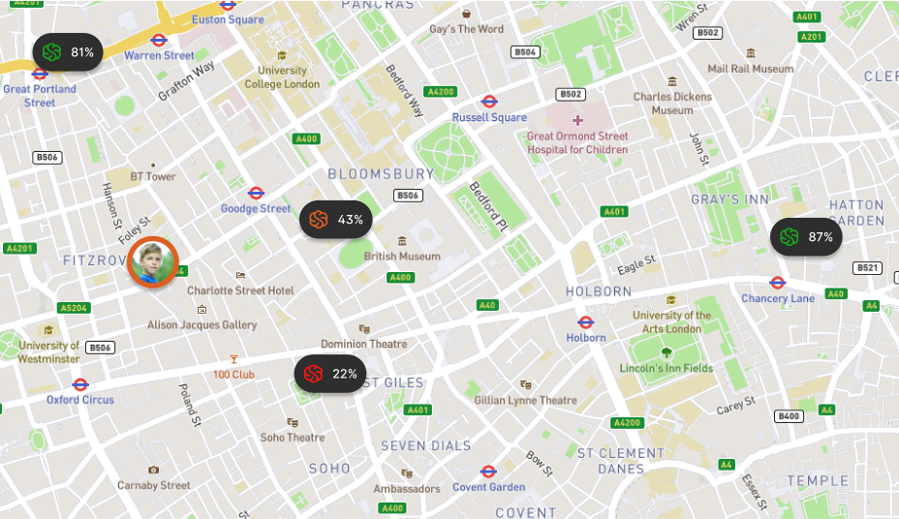Viewport: 899px width, 519px height.
Task: Open the Lincoln's Inn Fields park label
Action: click(666, 368)
